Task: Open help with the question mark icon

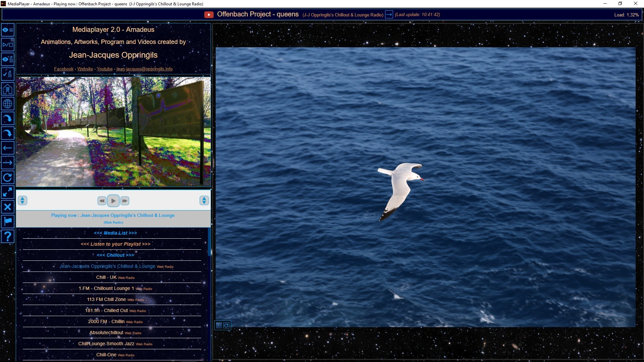Action: (8, 236)
